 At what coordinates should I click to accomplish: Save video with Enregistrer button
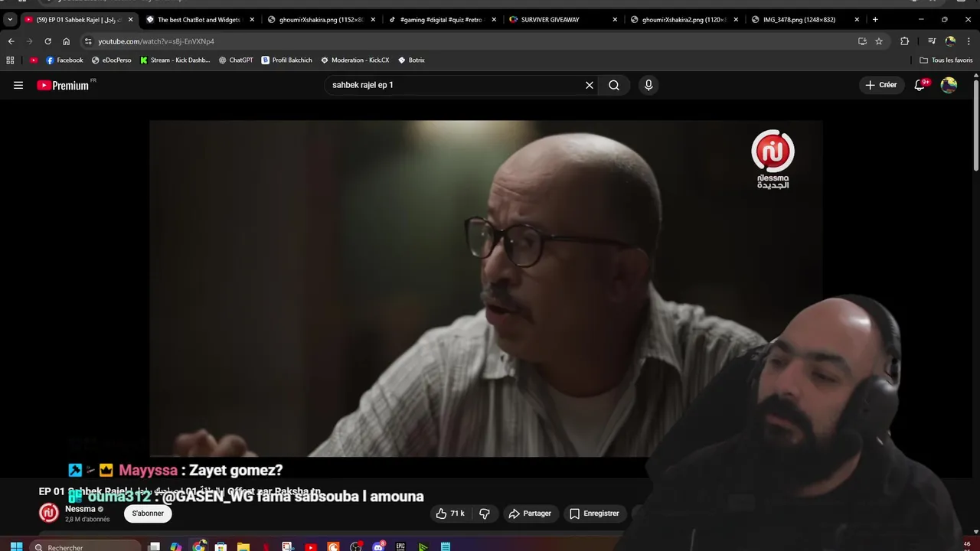coord(594,514)
